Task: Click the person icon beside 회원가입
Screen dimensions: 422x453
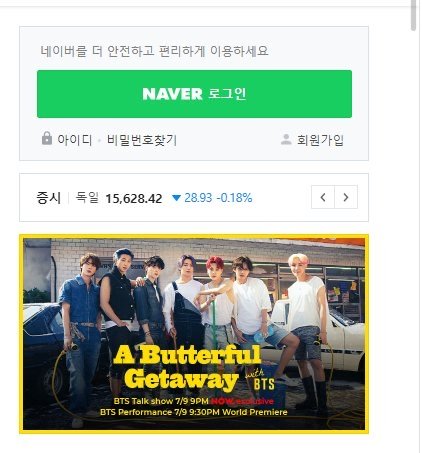Action: [x=286, y=139]
